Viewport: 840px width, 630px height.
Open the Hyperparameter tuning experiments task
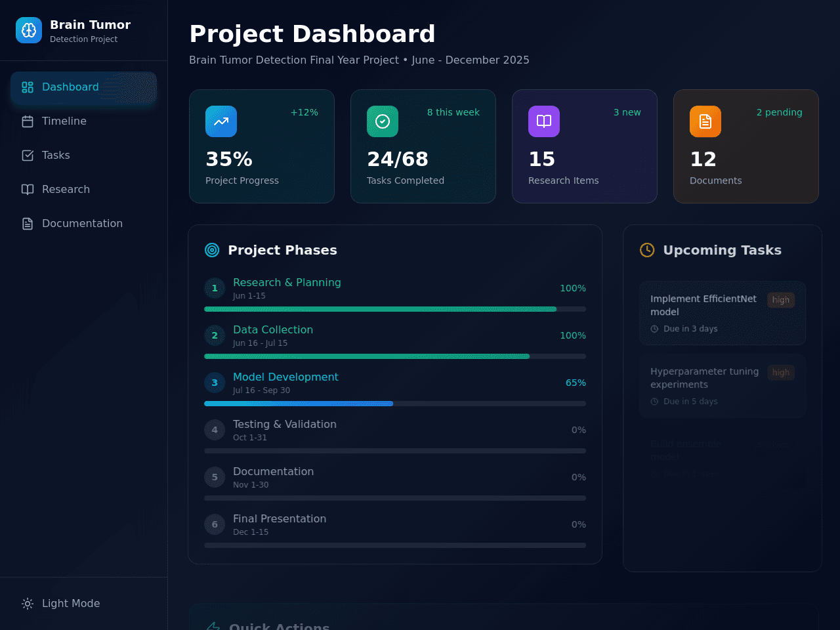click(723, 386)
